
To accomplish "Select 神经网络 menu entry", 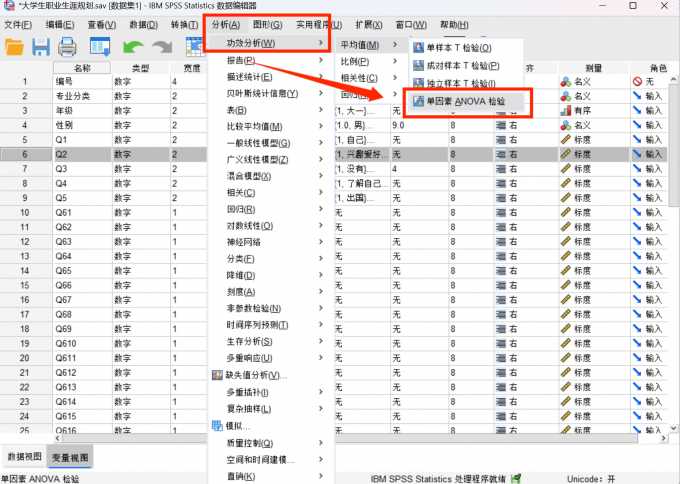I will [272, 242].
